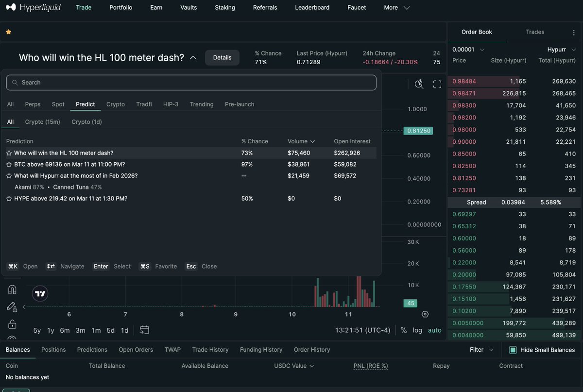Screen dimensions: 583x392
Task: Open the Positions tab
Action: tap(53, 350)
